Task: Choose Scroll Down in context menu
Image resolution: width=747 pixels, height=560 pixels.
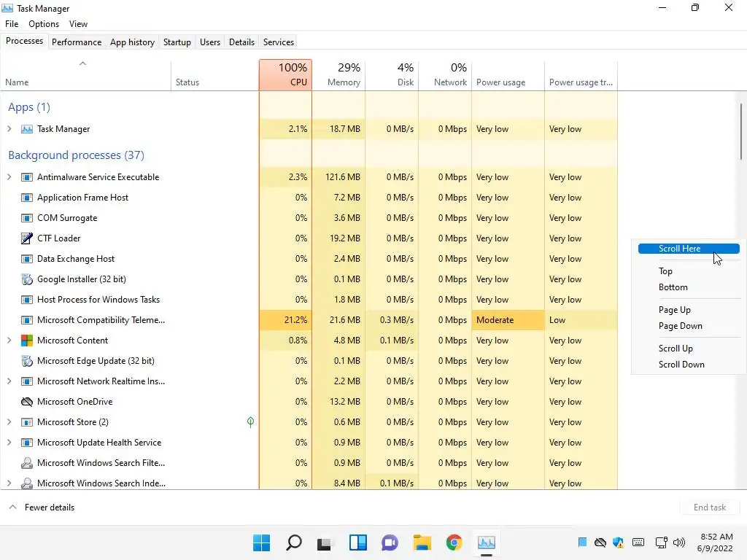Action: (x=681, y=365)
